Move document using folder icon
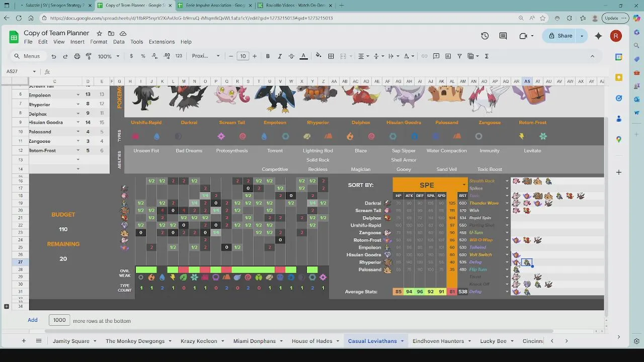644x362 pixels. [x=111, y=33]
